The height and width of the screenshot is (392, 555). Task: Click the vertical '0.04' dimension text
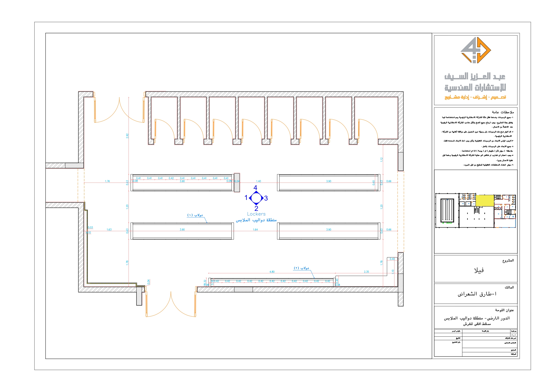(x=148, y=282)
